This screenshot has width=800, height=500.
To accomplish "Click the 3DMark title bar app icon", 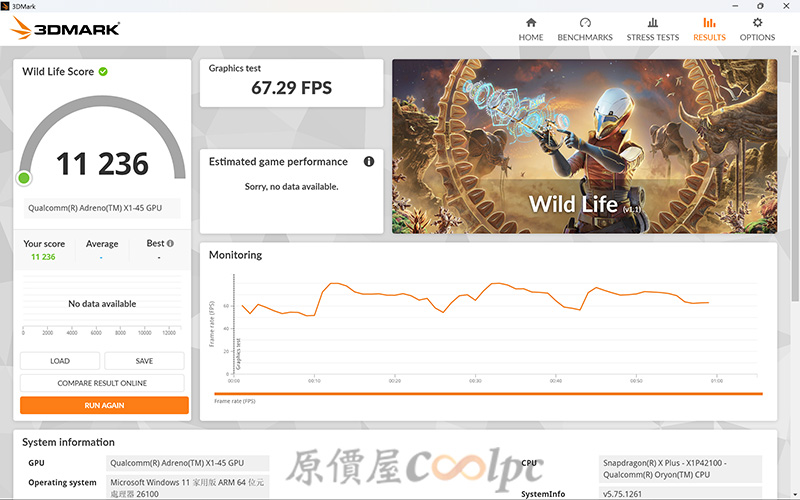I will click(x=5, y=6).
